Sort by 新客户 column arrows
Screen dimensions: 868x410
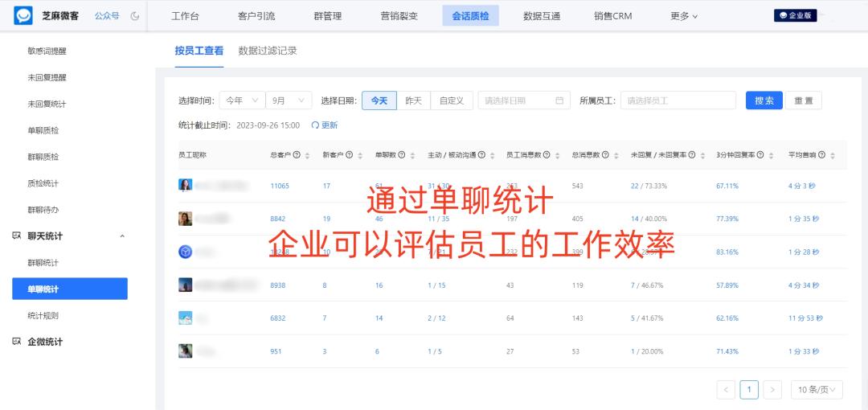tap(360, 156)
